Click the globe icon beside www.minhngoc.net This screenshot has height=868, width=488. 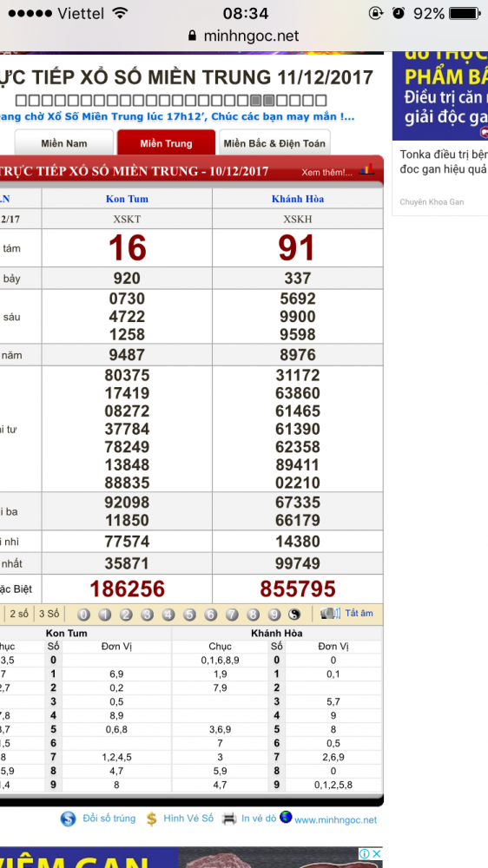click(x=286, y=817)
